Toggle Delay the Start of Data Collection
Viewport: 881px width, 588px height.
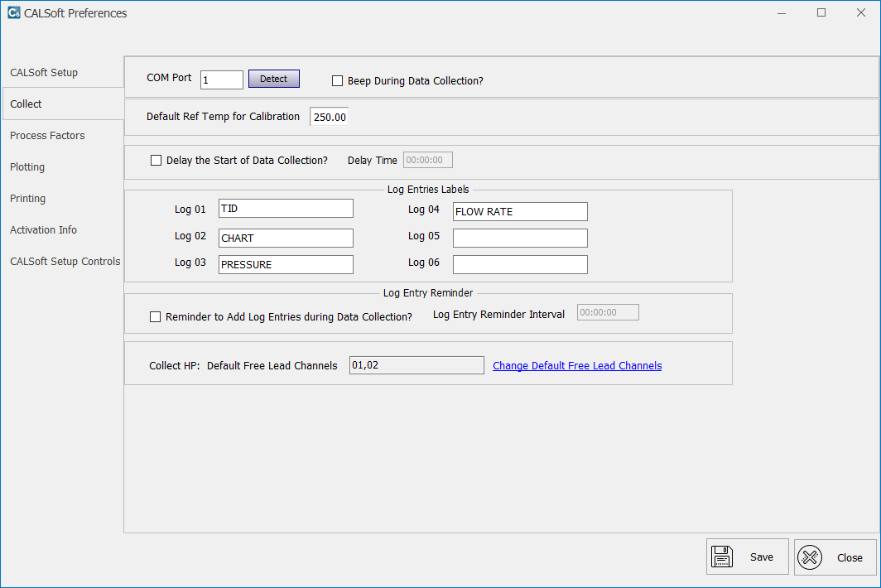156,160
